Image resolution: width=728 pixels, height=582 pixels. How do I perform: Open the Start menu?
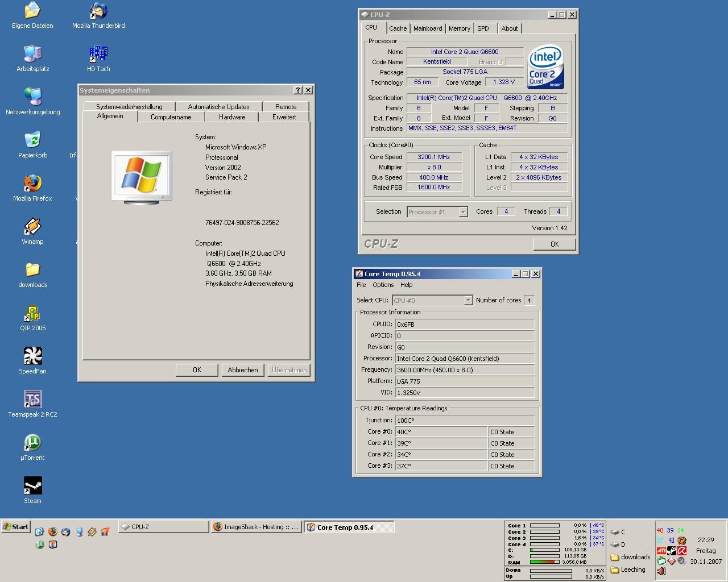tap(16, 527)
